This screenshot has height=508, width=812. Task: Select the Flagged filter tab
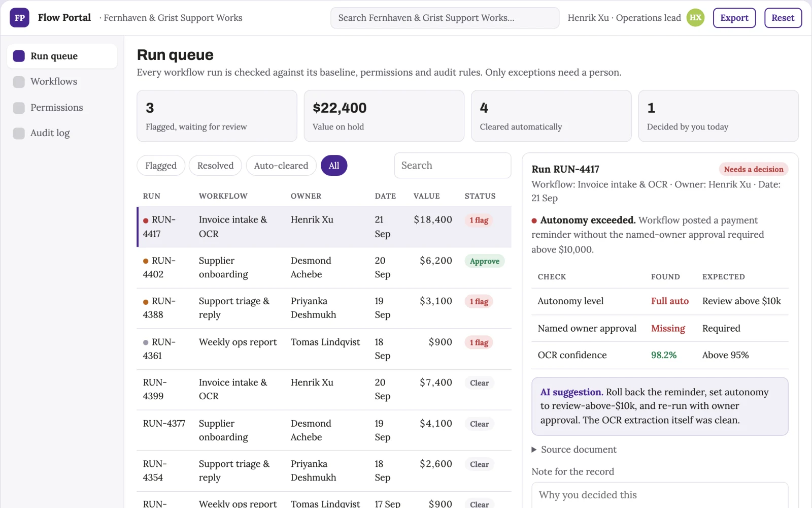(161, 166)
